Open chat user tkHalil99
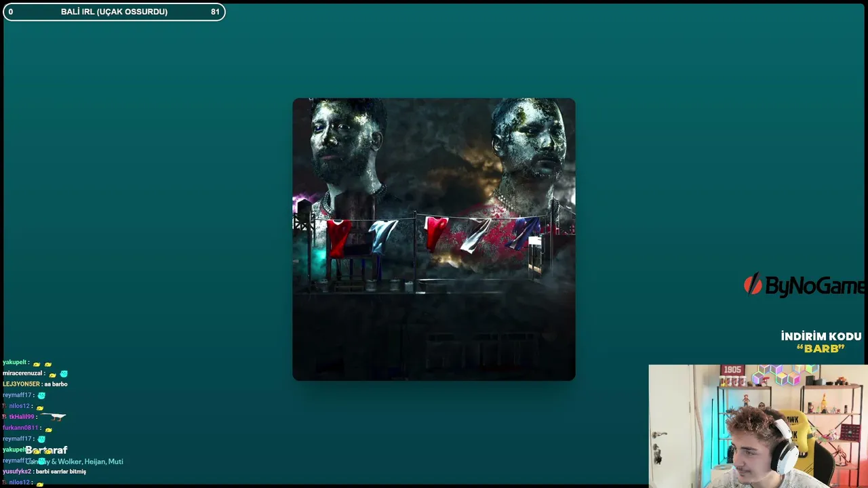The image size is (868, 488). 21,417
